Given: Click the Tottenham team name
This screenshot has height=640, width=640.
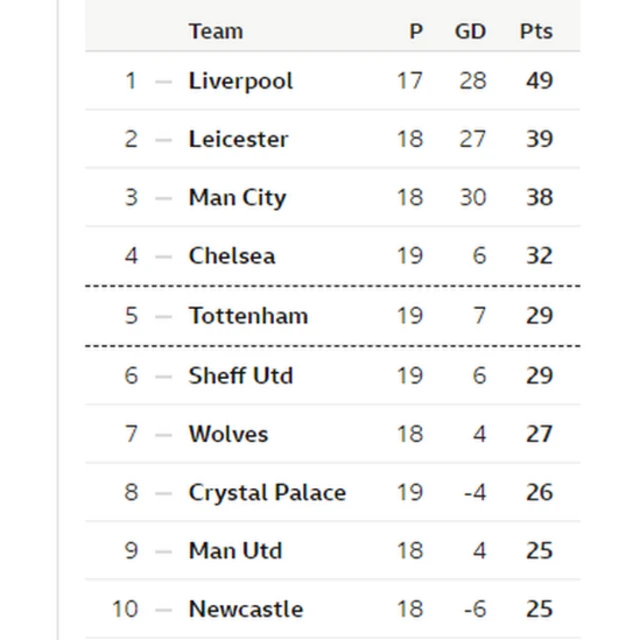Looking at the screenshot, I should 248,316.
